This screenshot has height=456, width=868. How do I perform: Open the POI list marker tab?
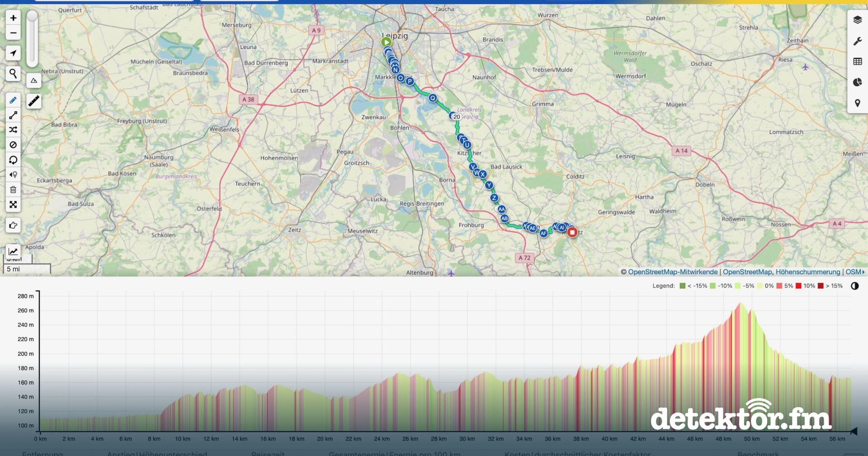point(857,103)
